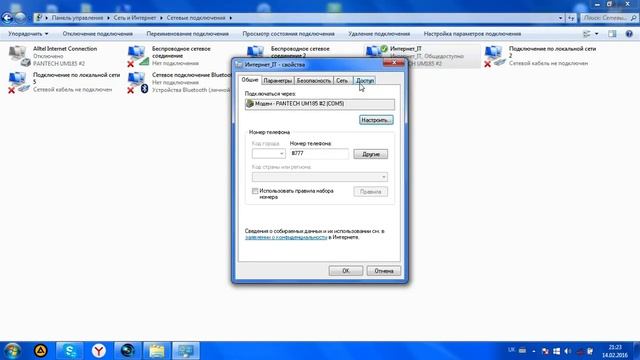This screenshot has width=640, height=360.
Task: Show hidden tray icons arrow
Action: 533,351
